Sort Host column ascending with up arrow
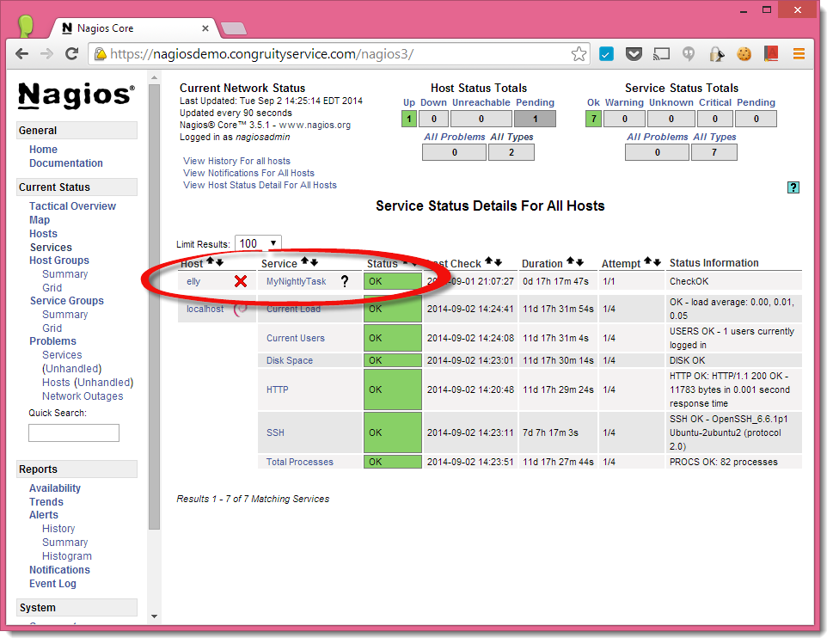This screenshot has height=644, width=833. pos(210,261)
